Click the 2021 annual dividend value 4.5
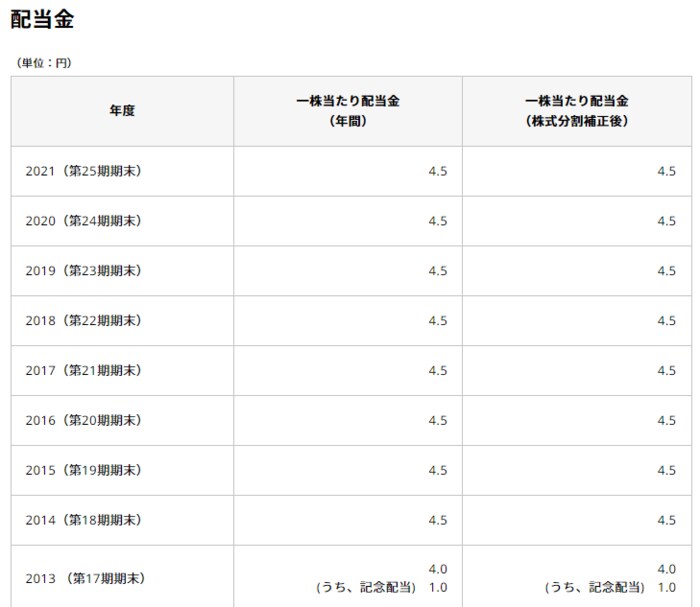This screenshot has width=700, height=607. pos(437,171)
